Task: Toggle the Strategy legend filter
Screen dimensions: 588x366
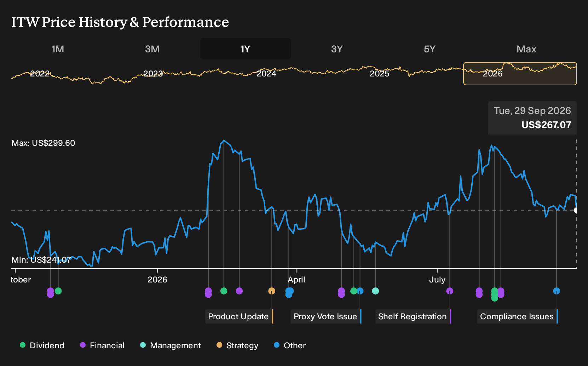Action: (x=237, y=345)
